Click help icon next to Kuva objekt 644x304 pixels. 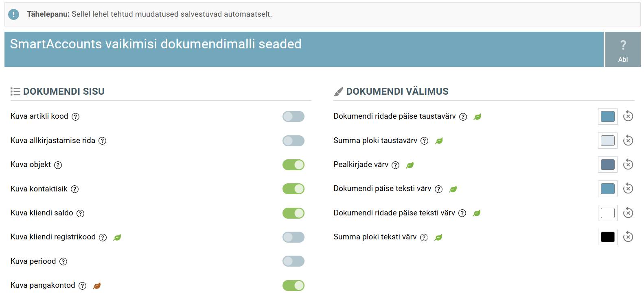click(x=58, y=165)
